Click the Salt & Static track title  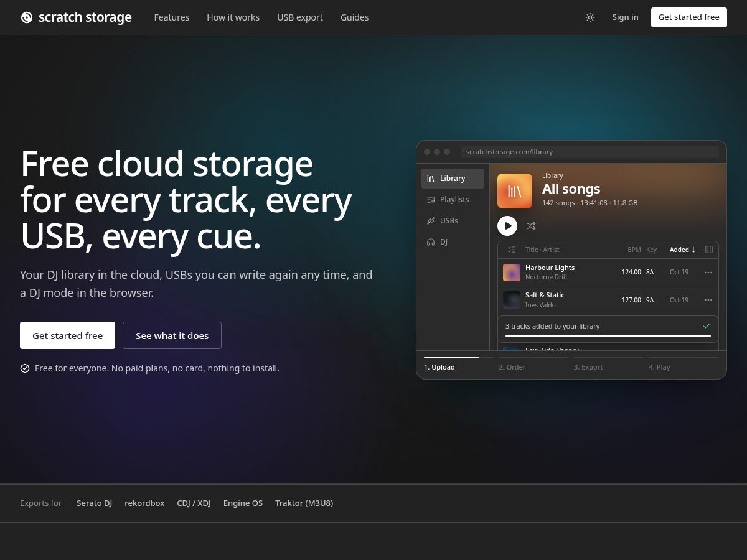(x=545, y=295)
